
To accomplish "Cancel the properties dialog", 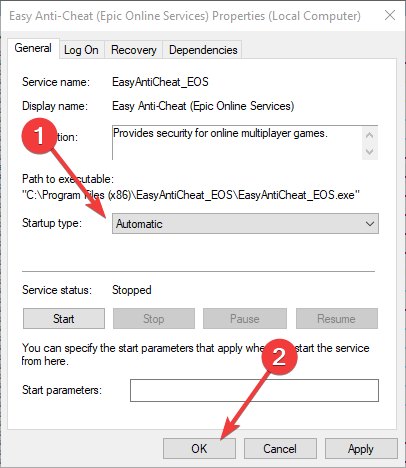I will pos(280,449).
